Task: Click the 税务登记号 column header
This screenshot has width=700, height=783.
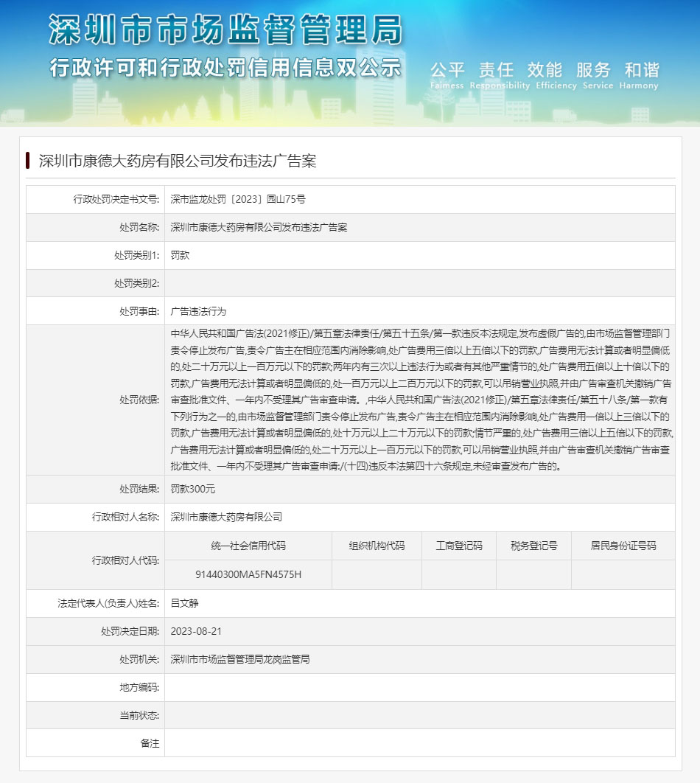Action: 534,546
